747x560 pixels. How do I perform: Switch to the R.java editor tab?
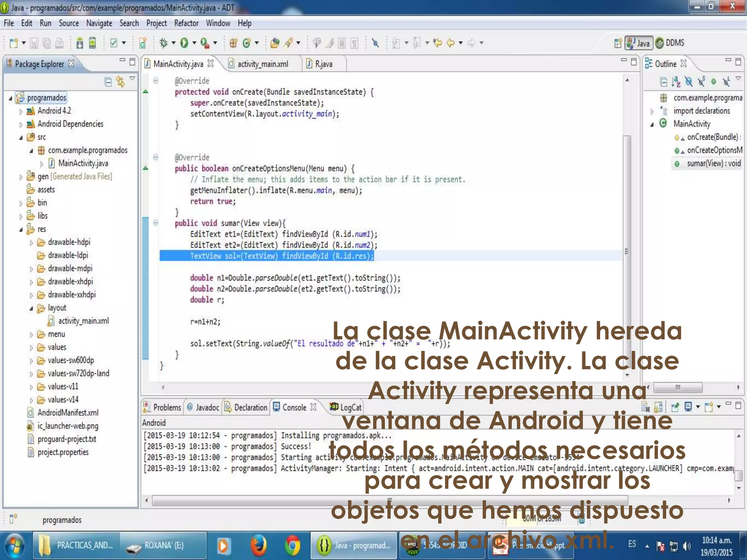[x=324, y=64]
